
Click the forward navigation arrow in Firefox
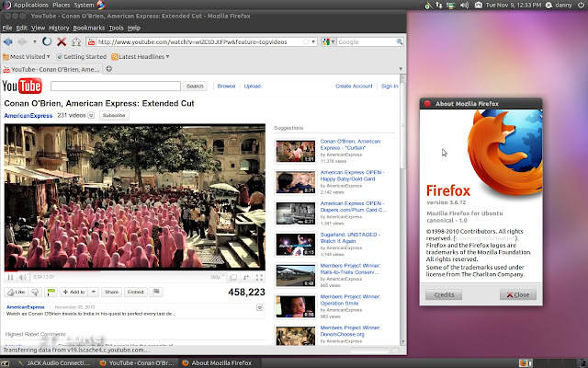point(22,41)
